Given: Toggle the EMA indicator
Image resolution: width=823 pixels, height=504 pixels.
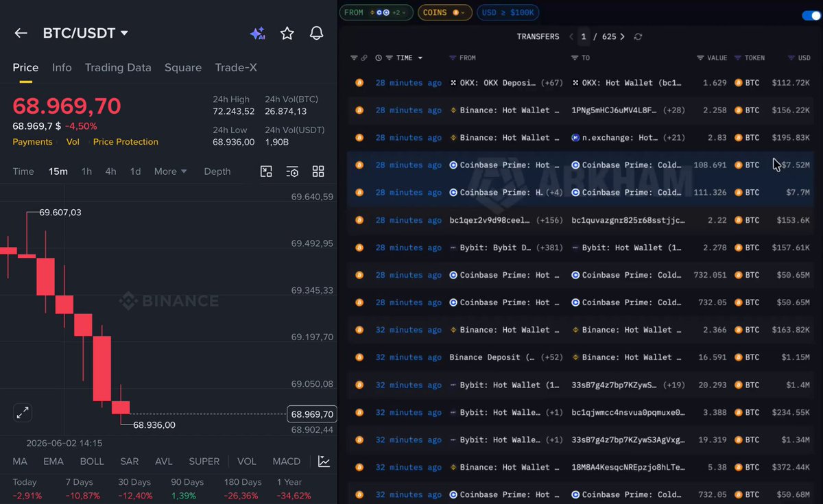Looking at the screenshot, I should pos(53,461).
